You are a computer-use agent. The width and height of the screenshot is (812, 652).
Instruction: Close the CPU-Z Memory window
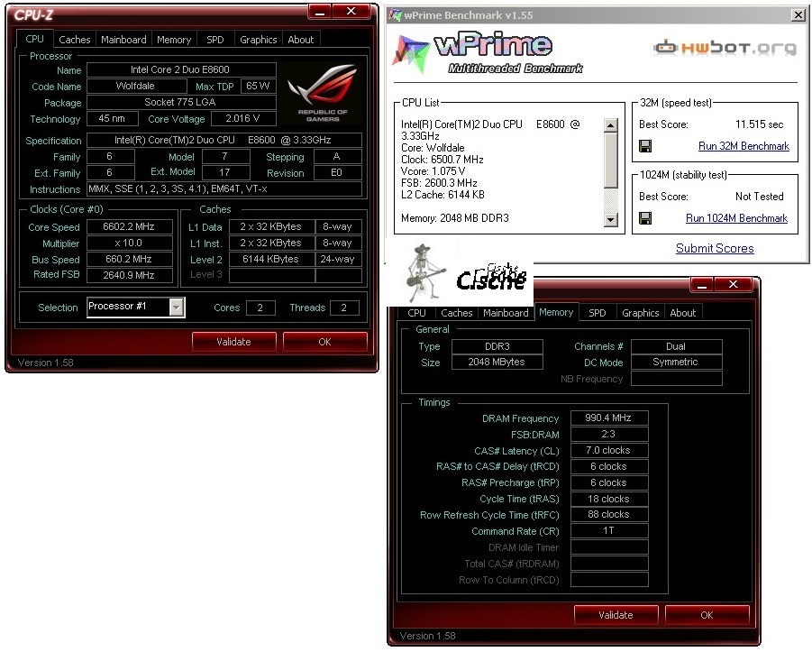point(734,285)
